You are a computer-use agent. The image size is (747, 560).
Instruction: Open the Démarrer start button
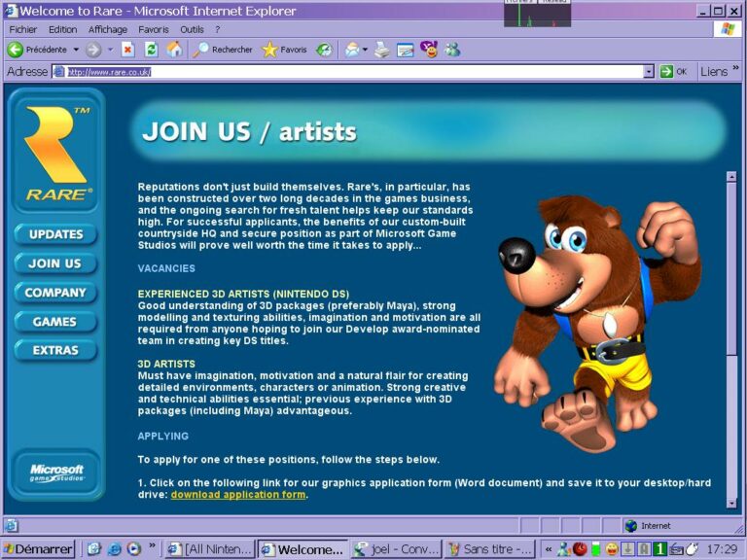click(x=38, y=549)
